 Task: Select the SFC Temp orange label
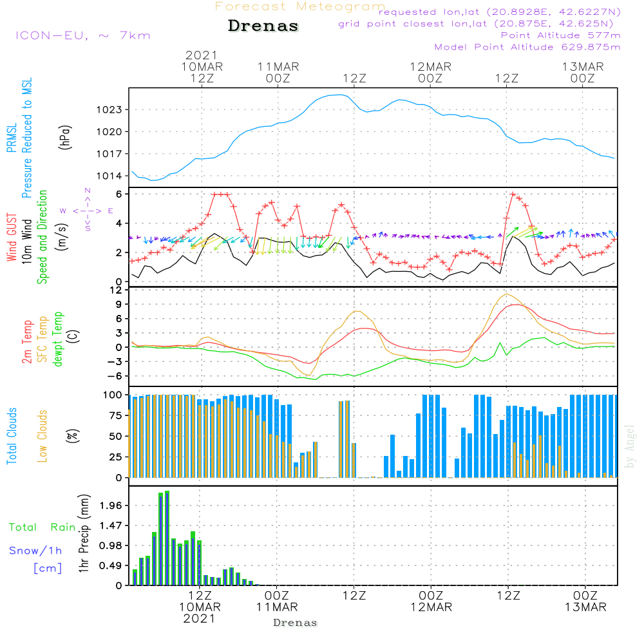(43, 339)
